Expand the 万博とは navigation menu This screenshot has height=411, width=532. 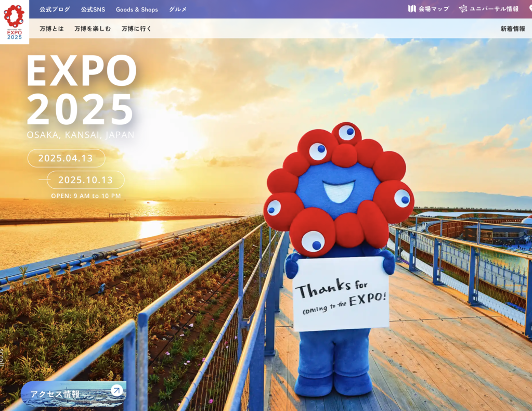51,29
